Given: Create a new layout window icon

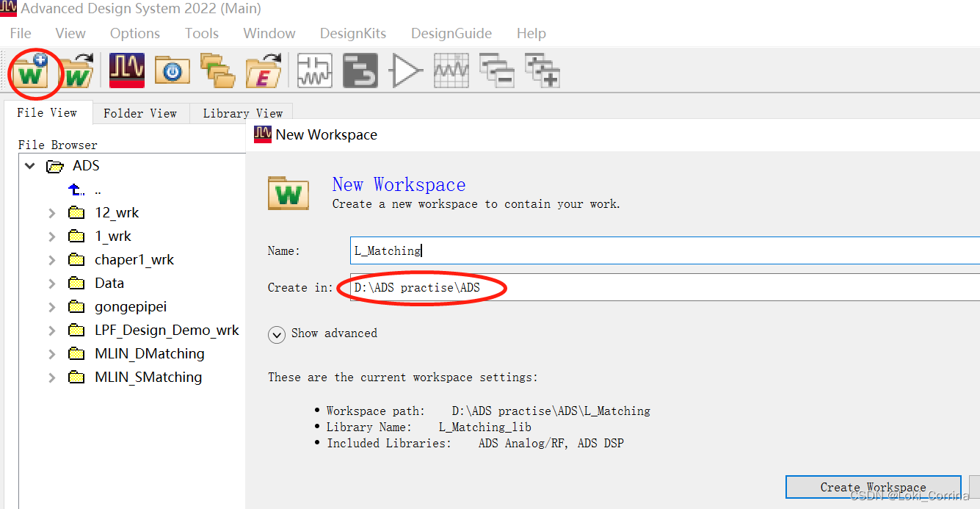Looking at the screenshot, I should click(x=360, y=71).
